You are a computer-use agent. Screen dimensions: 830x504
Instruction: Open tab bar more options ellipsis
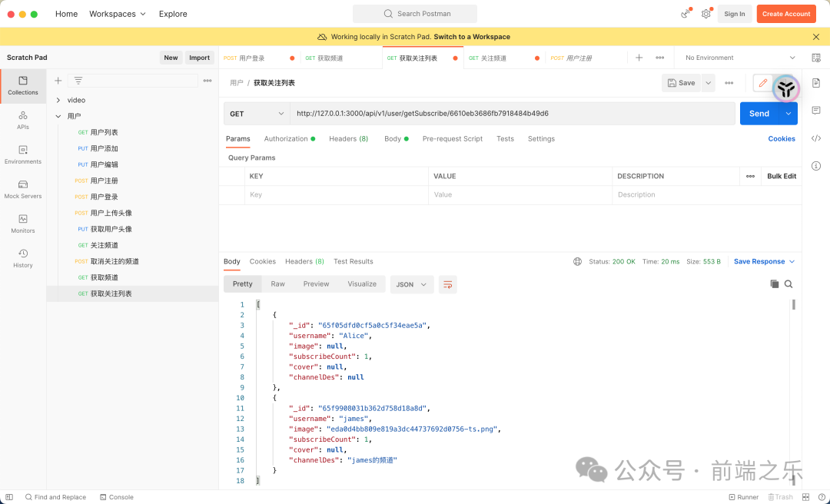[659, 58]
